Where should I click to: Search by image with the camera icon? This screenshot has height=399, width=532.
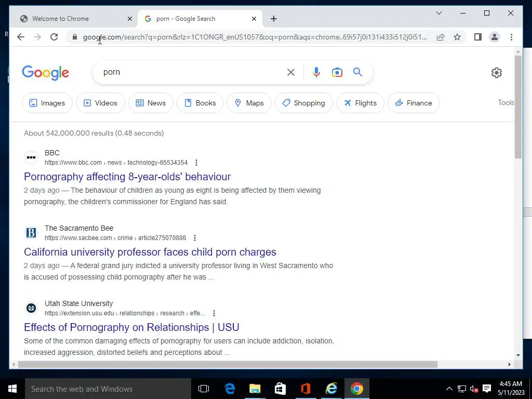click(x=337, y=72)
